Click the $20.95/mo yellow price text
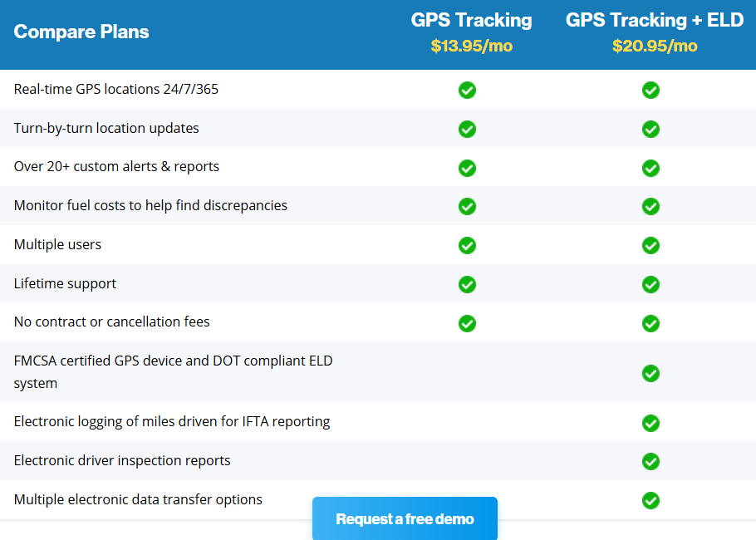 tap(655, 47)
